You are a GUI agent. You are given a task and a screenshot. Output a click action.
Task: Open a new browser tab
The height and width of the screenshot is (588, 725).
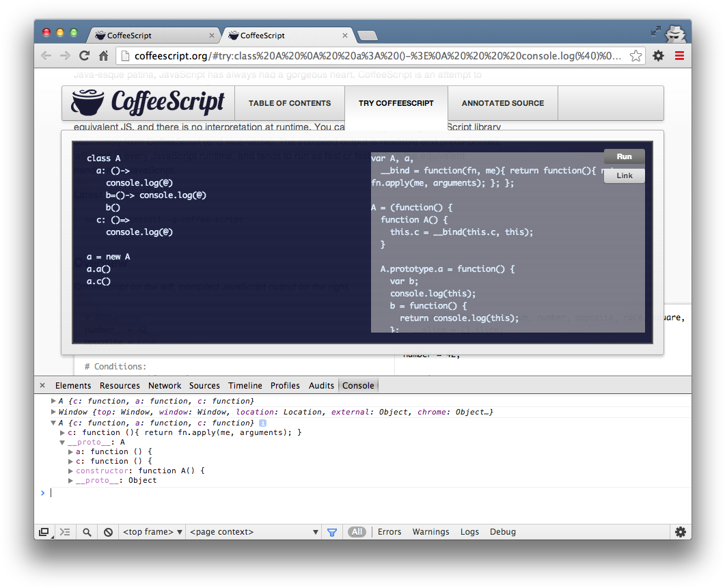[x=368, y=36]
